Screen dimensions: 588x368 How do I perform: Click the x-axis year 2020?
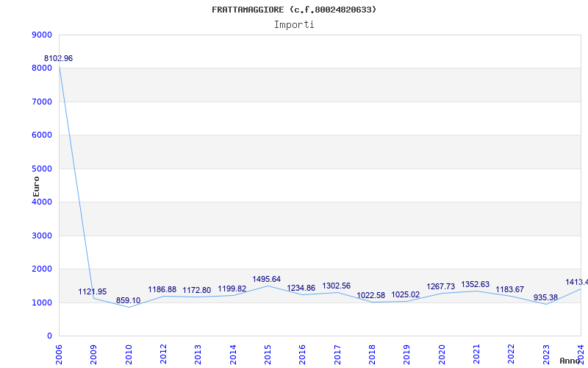click(x=442, y=355)
